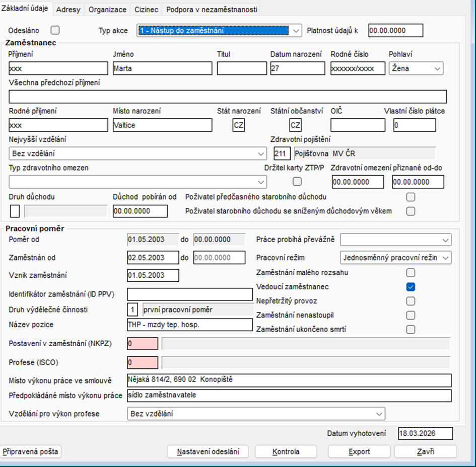Image resolution: width=476 pixels, height=467 pixels.
Task: Select the Datum narození field
Action: pos(298,68)
